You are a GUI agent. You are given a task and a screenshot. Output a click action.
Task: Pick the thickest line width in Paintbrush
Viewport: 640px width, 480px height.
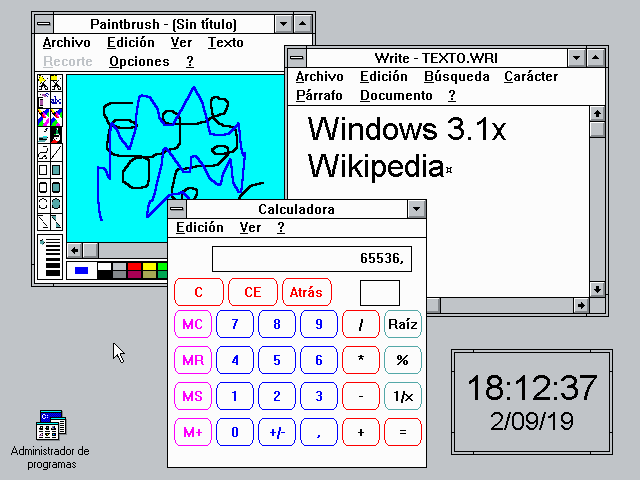pyautogui.click(x=53, y=273)
